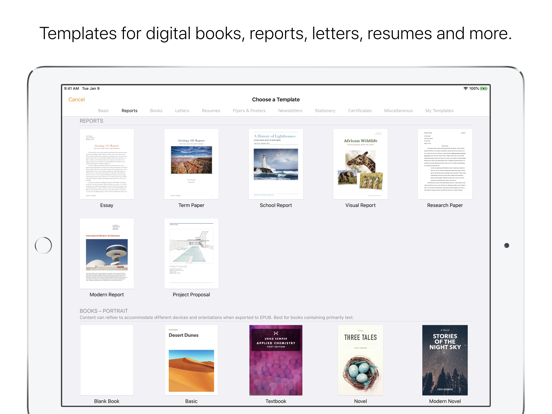Click the School Report label
The width and height of the screenshot is (552, 414).
[x=276, y=205]
